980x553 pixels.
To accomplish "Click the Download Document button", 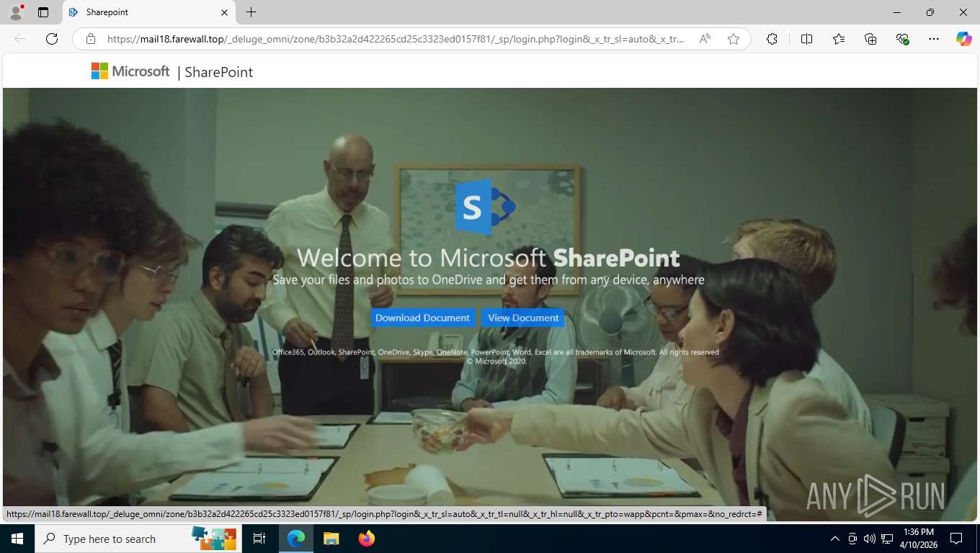I will [422, 318].
